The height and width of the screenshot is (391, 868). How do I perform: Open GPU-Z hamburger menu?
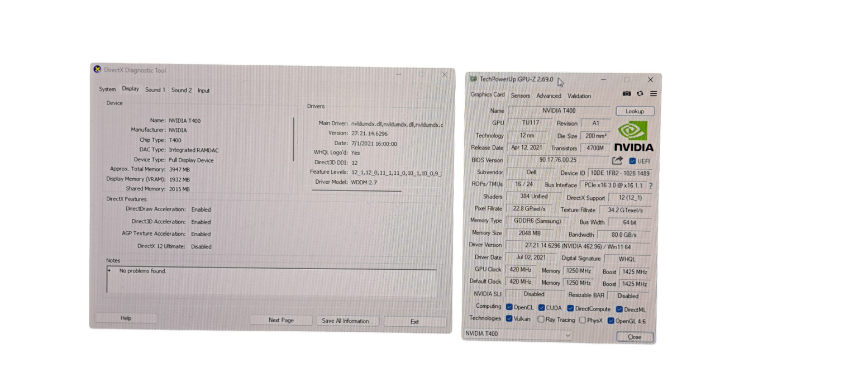[653, 94]
